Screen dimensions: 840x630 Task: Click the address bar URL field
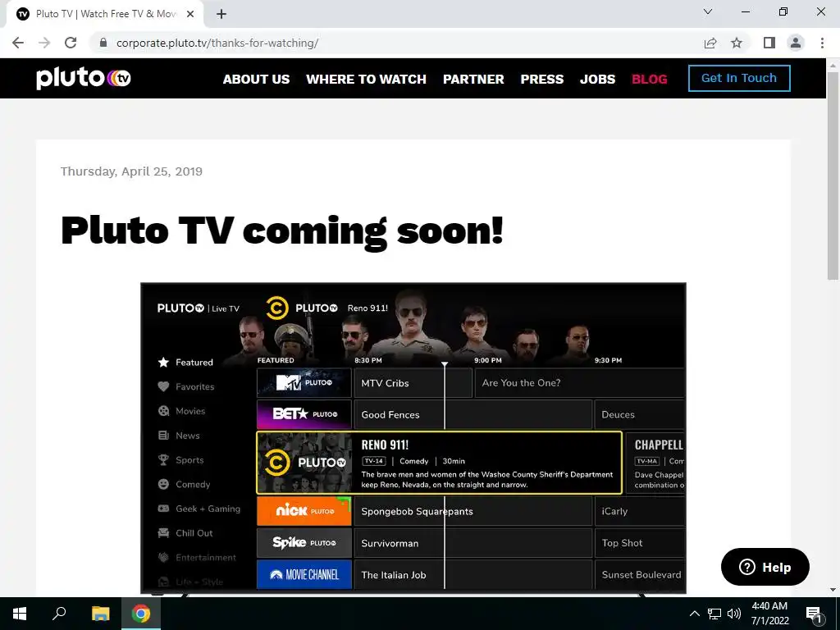point(396,43)
